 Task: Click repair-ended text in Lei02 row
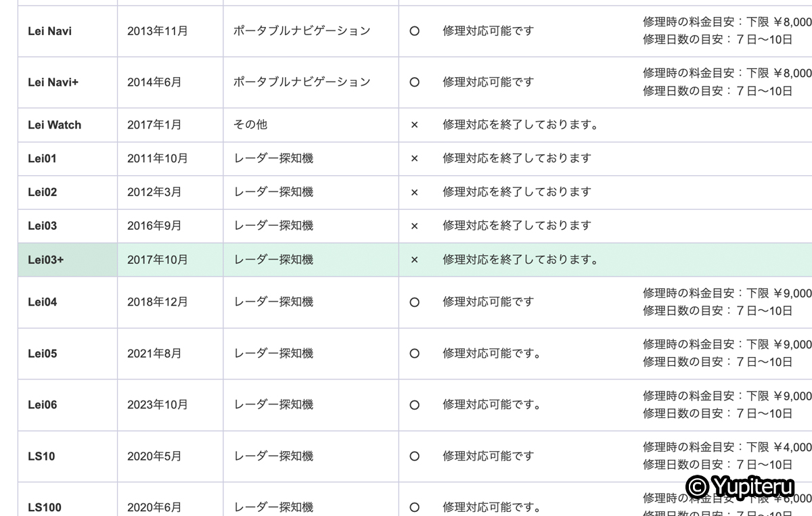[517, 192]
